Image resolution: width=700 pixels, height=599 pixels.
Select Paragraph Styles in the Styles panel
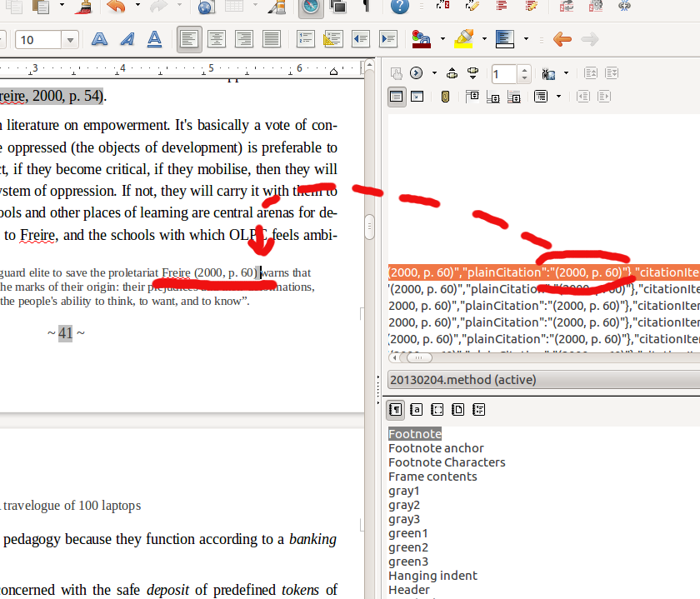point(395,409)
